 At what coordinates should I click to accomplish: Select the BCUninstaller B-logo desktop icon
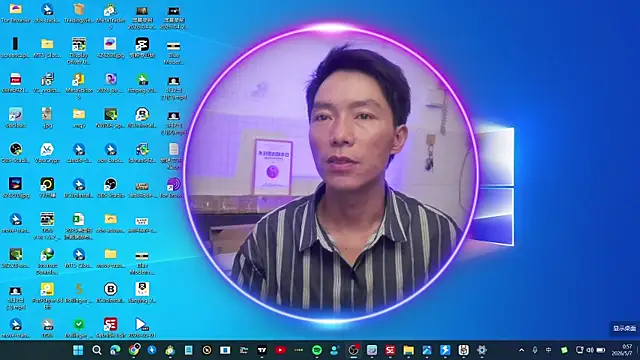click(110, 293)
